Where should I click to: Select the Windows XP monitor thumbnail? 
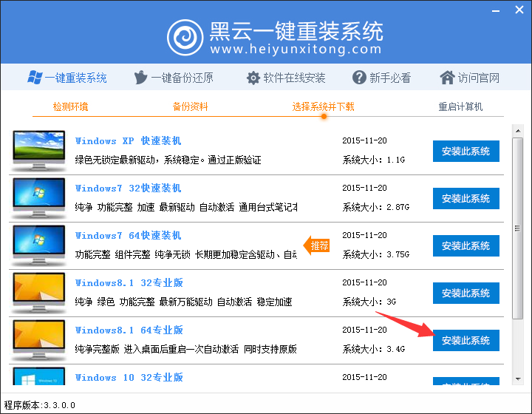pyautogui.click(x=38, y=151)
